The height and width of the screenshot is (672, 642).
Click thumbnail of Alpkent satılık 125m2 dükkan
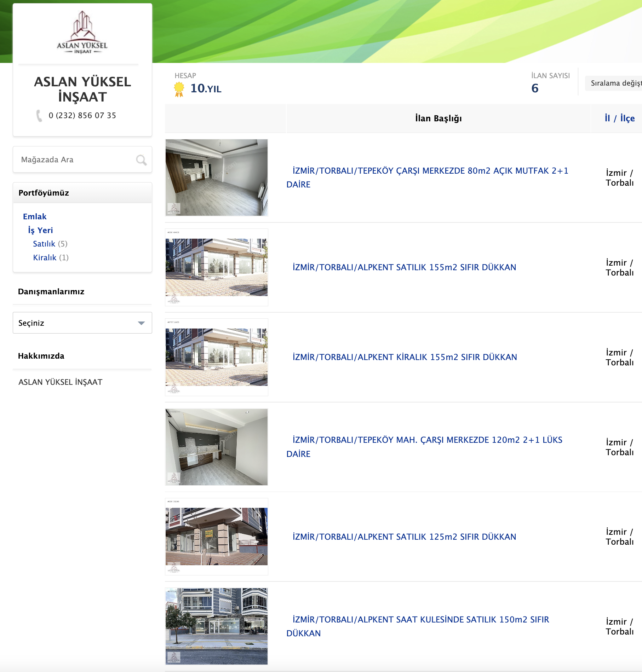(217, 537)
